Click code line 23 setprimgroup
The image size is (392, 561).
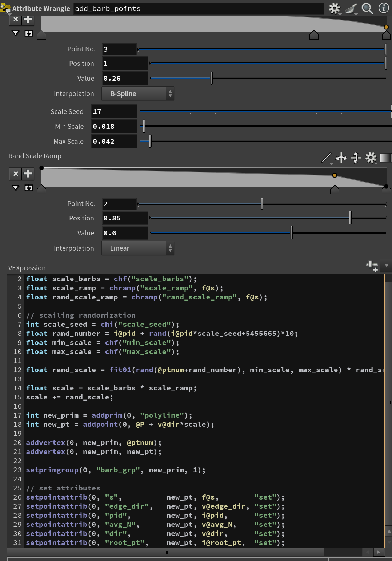click(116, 470)
